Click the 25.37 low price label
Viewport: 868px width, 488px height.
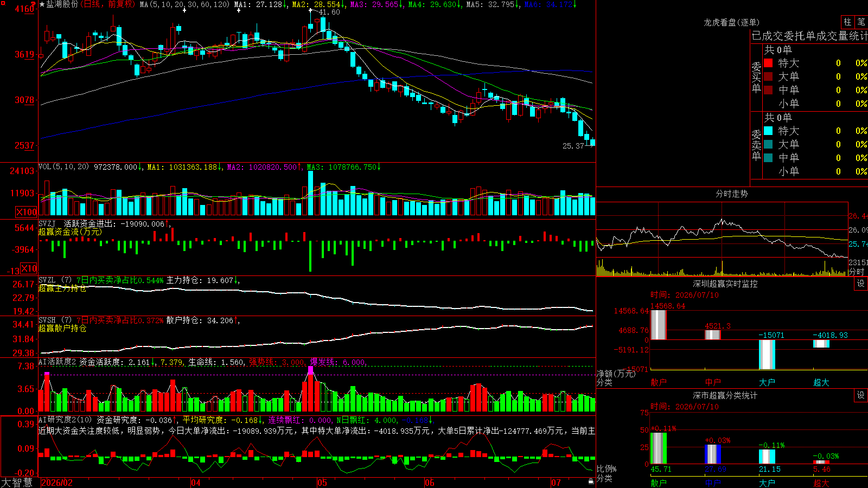click(573, 146)
